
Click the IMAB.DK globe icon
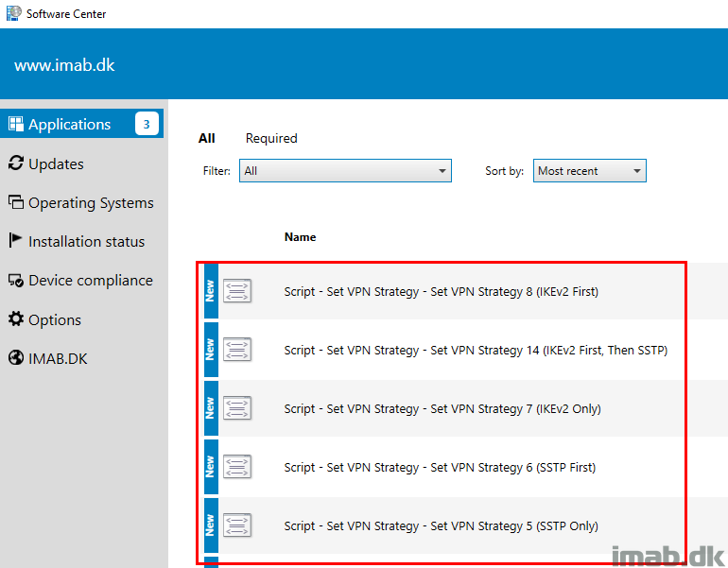(x=16, y=358)
